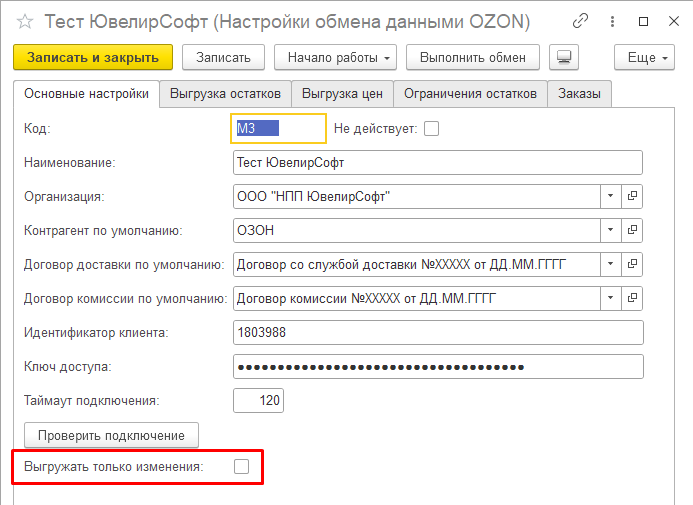The height and width of the screenshot is (505, 693).
Task: Click the Записать button
Action: (223, 57)
